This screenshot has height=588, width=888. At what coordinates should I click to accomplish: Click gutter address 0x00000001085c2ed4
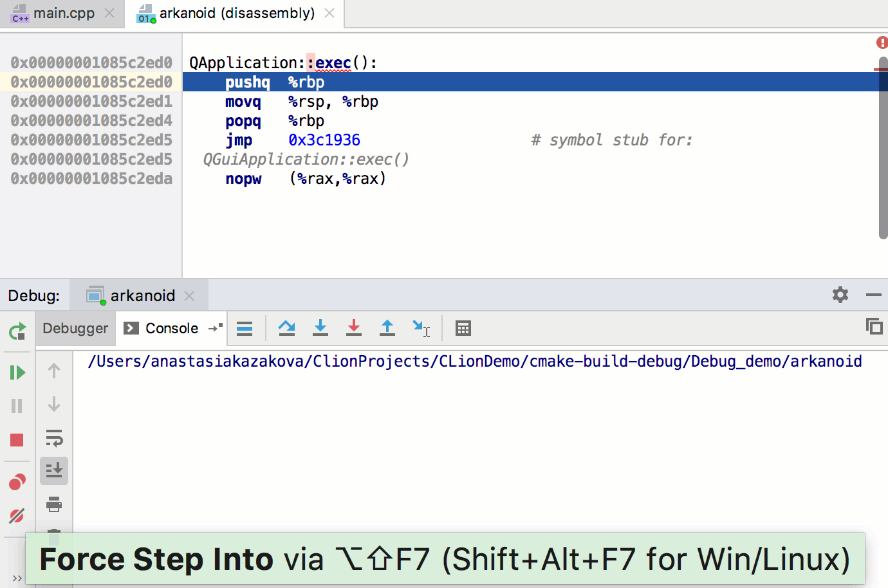point(91,121)
